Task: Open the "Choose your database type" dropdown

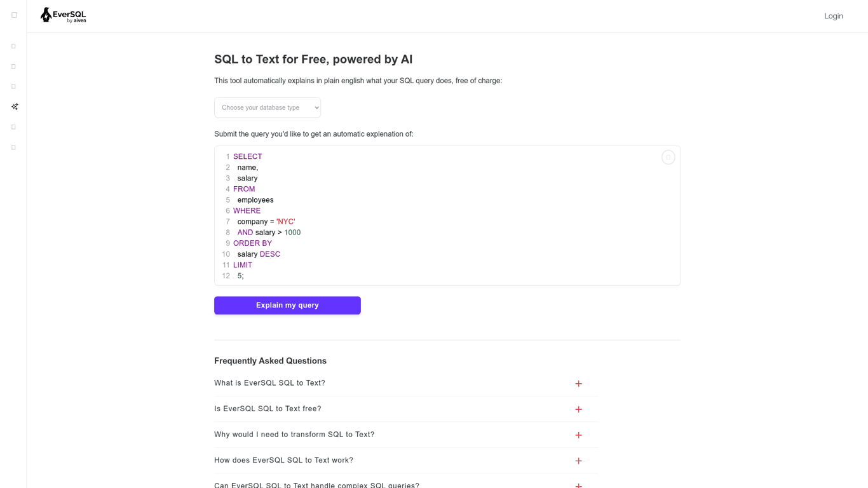Action: click(x=268, y=108)
